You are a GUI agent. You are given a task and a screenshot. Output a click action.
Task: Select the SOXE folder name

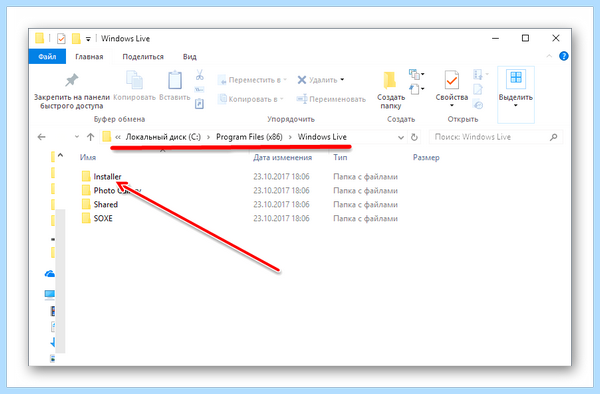pyautogui.click(x=103, y=218)
